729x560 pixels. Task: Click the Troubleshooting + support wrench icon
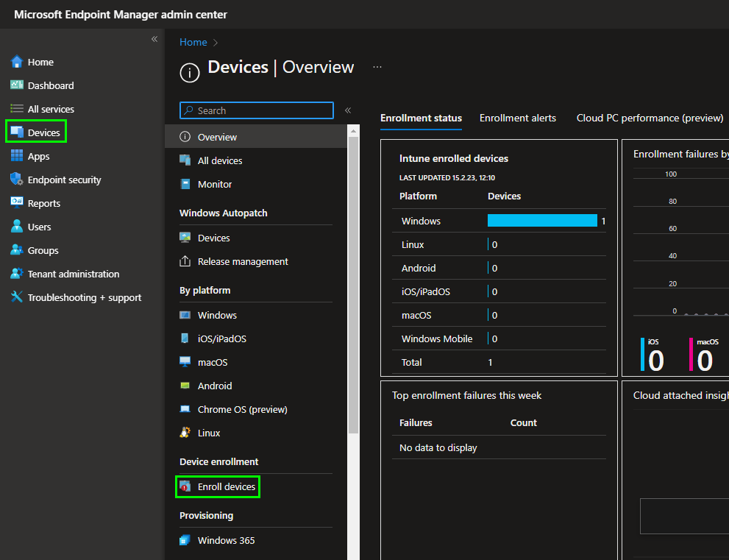[17, 297]
